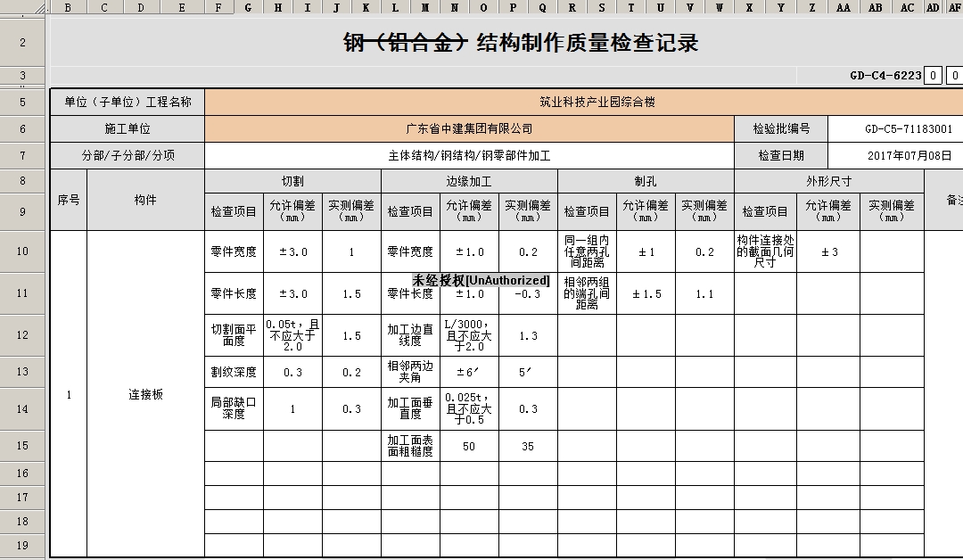This screenshot has width=963, height=560.
Task: Click the company name 广东省中建集团有限公司
Action: pos(469,129)
